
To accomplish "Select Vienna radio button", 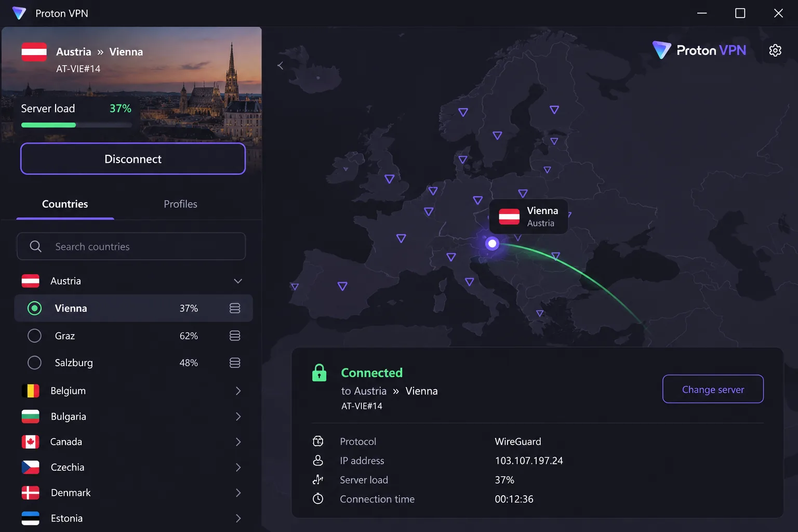I will pos(34,308).
